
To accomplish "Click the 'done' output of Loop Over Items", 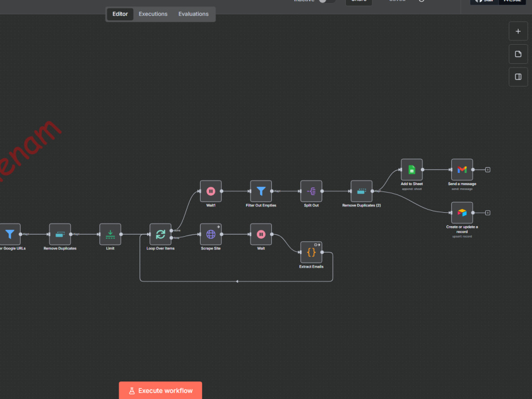I will 171,230.
